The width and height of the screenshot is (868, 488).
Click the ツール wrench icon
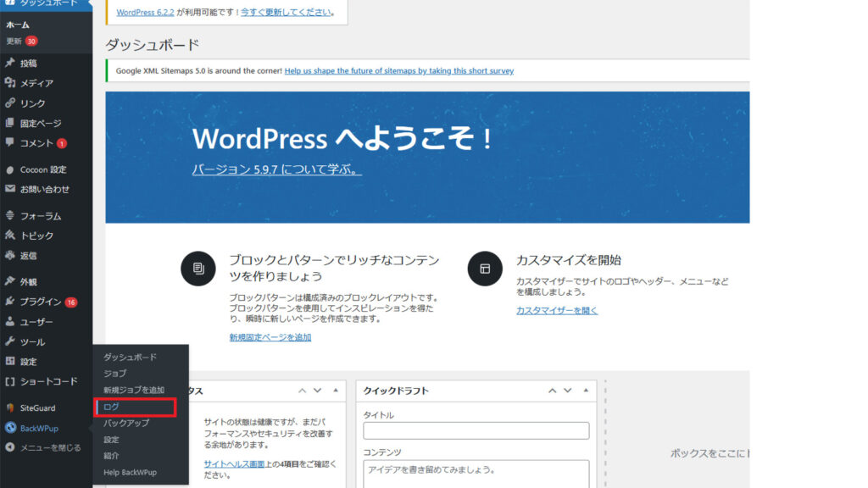(x=10, y=341)
